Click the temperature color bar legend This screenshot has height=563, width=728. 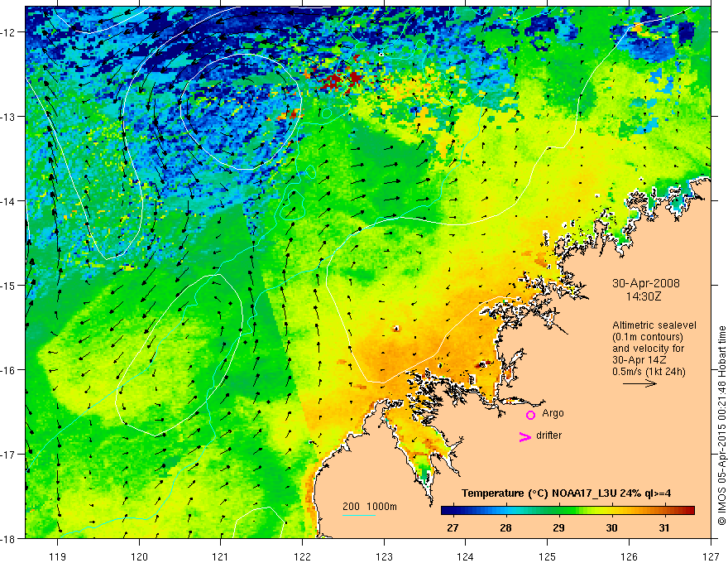[x=568, y=511]
